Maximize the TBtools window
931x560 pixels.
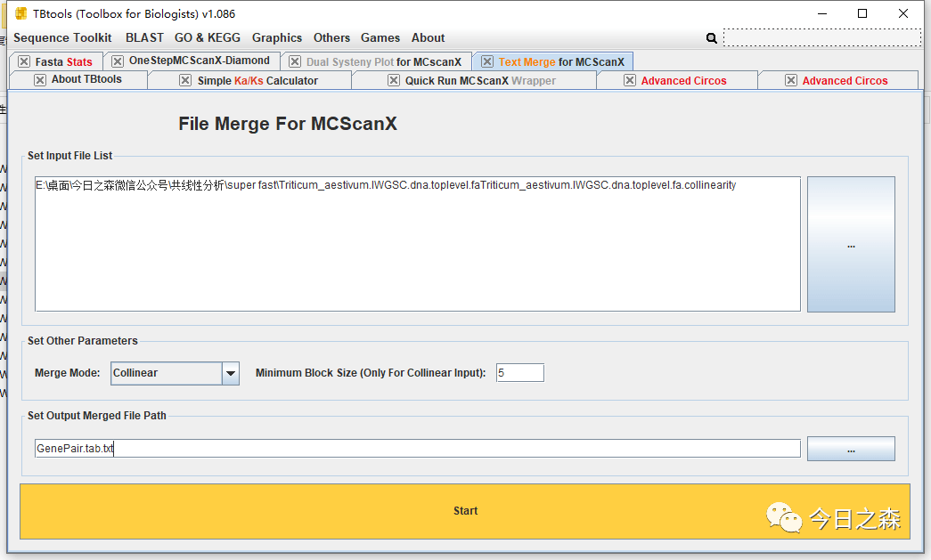862,13
